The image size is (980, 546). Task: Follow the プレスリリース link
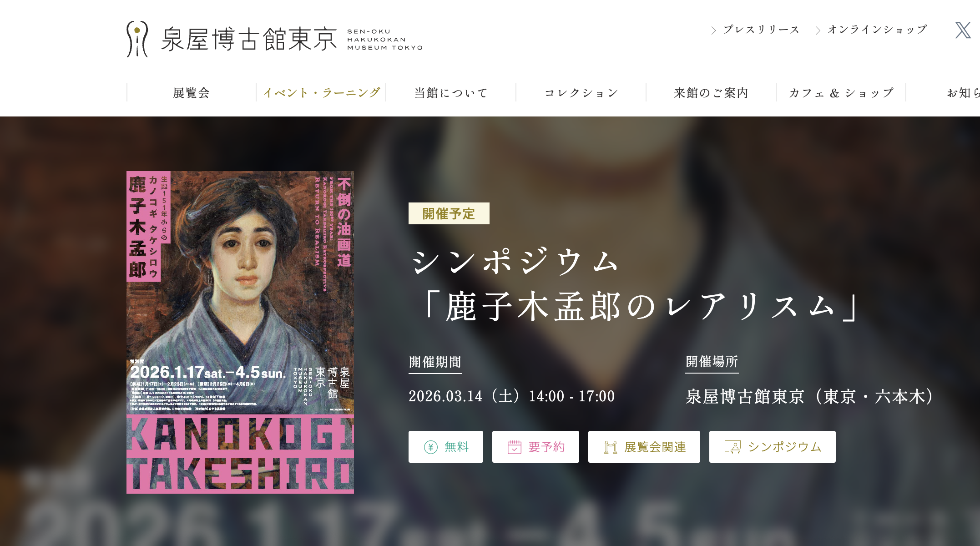tap(761, 30)
